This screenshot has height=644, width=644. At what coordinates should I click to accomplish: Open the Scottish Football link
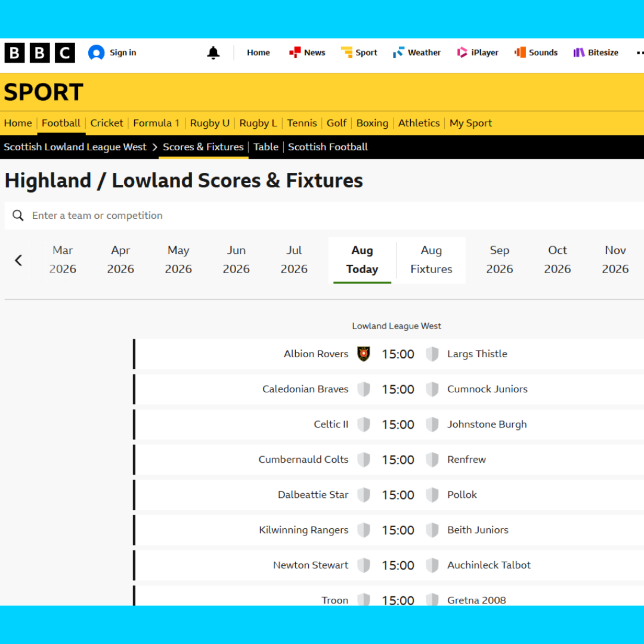[328, 147]
